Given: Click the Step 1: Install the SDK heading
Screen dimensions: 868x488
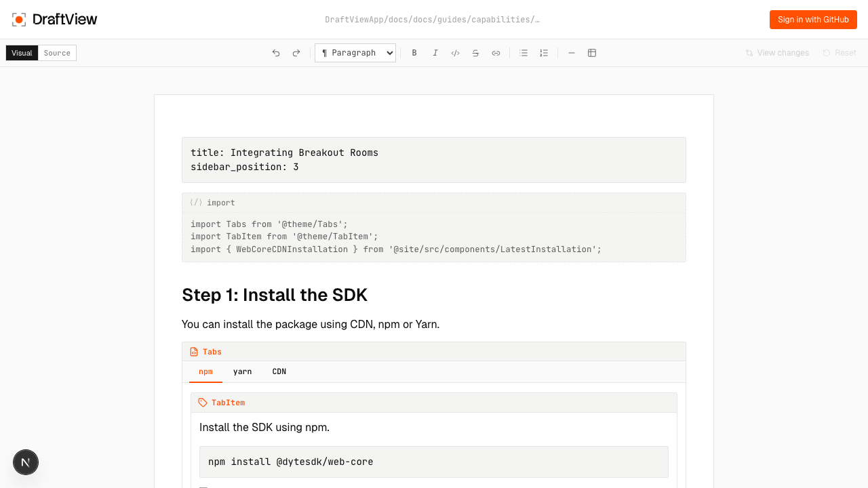Looking at the screenshot, I should point(275,295).
